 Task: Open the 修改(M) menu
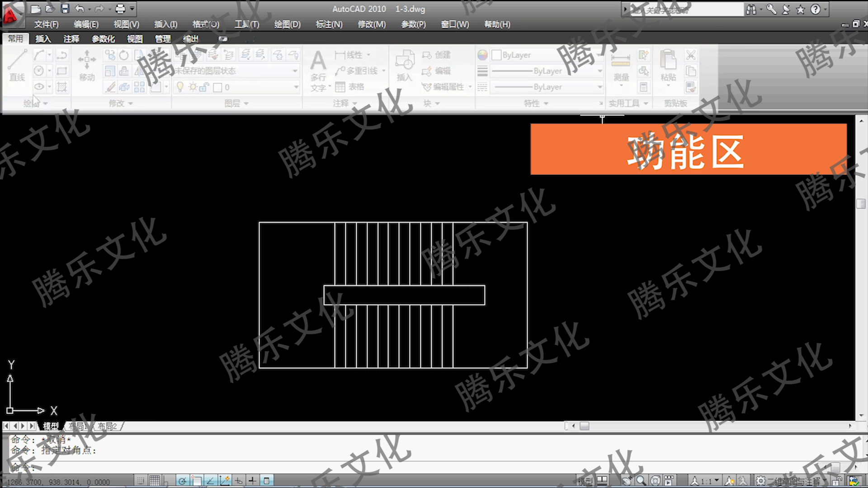pos(371,24)
